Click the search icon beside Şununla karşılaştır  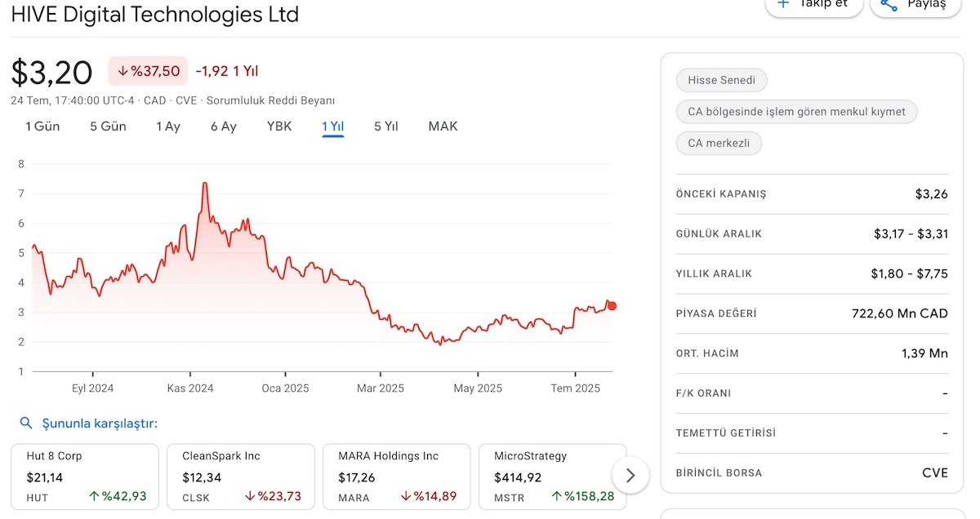tap(26, 423)
